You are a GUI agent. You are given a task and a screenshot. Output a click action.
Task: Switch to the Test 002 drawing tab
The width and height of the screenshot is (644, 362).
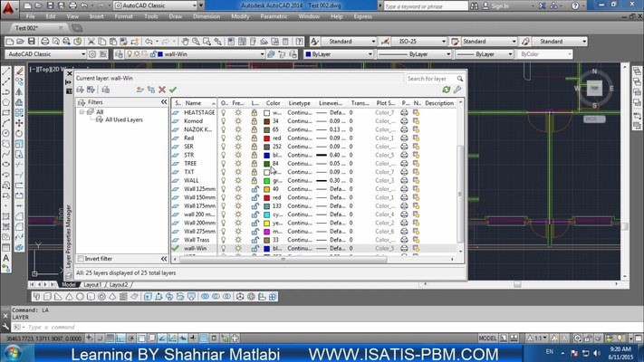pos(26,28)
